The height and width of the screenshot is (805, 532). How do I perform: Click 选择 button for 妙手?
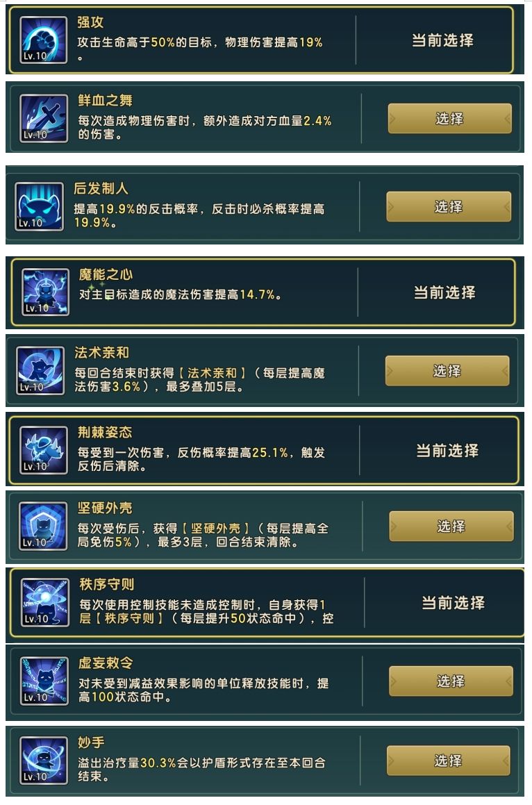(448, 761)
